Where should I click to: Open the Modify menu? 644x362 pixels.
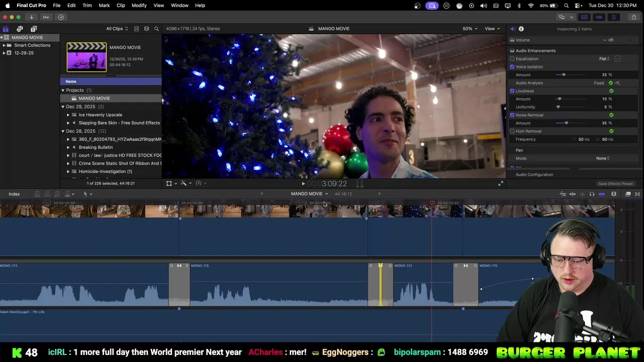click(x=139, y=6)
